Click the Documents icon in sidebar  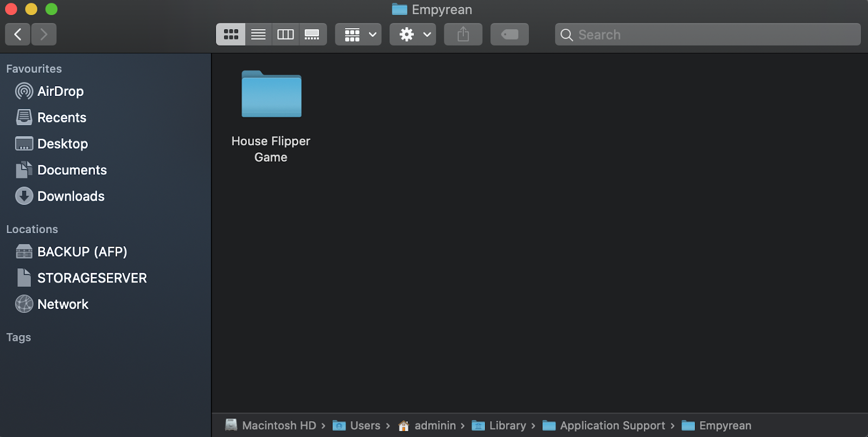24,170
